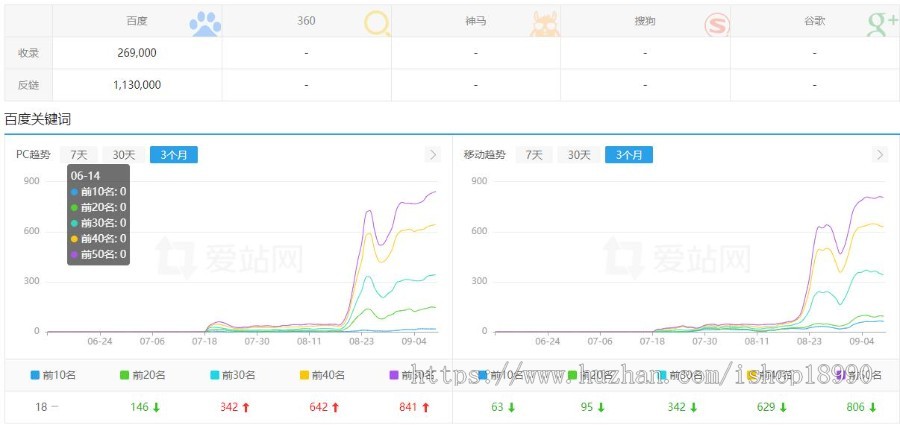Click the 360 search magnifier icon
Screen dimensions: 900x425
click(377, 24)
